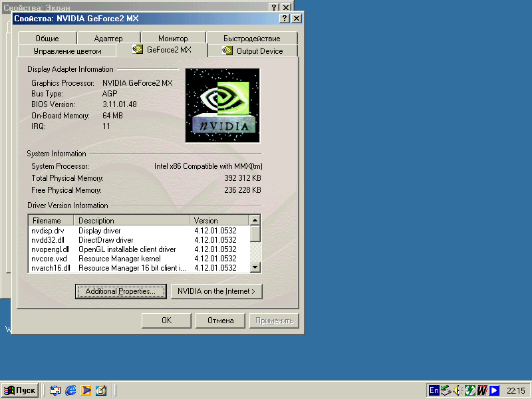Screen dimensions: 532x399
Task: Select the Адаптер tab
Action: pos(108,39)
